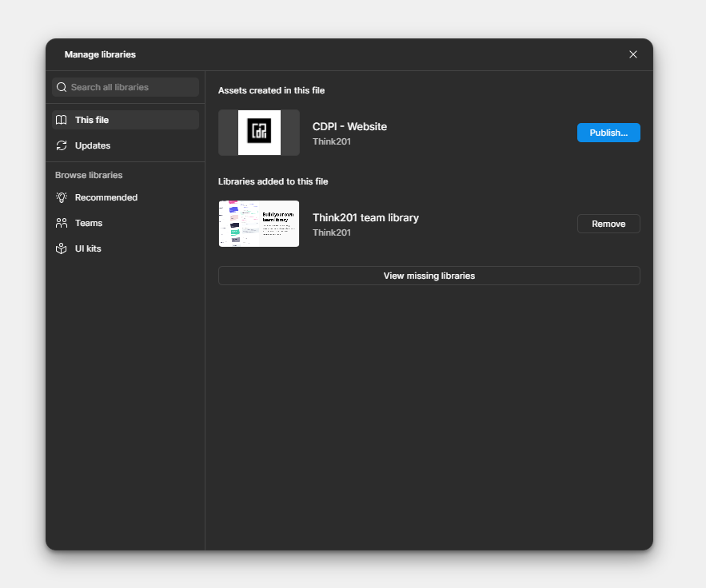Click the cube icon beside UI kits

point(62,248)
